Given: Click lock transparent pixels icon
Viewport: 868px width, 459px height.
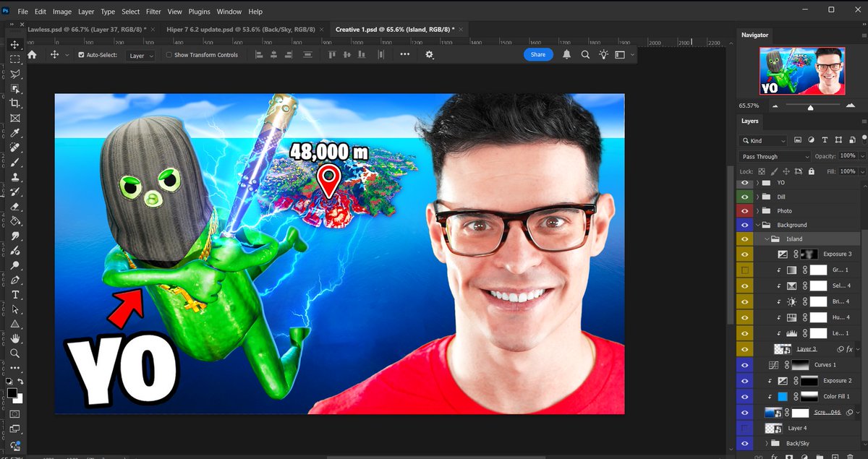Looking at the screenshot, I should pyautogui.click(x=761, y=171).
